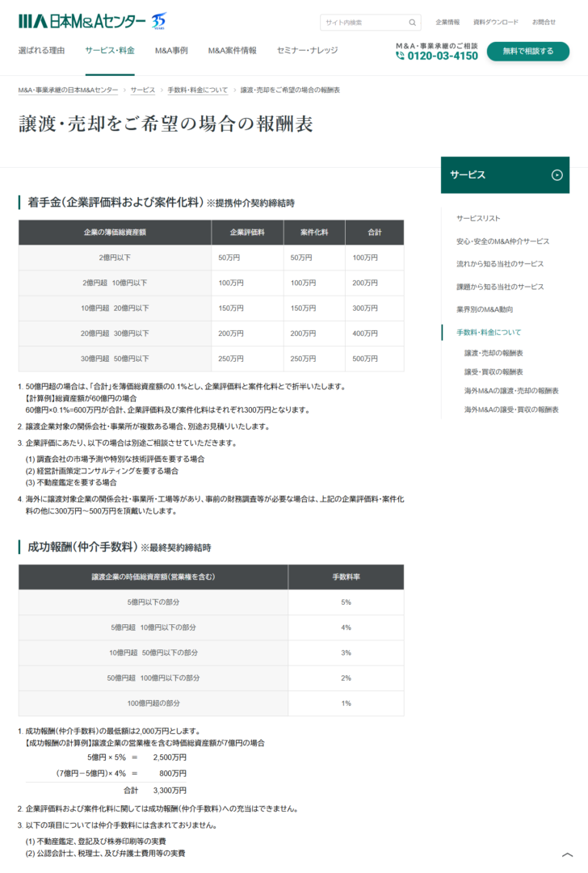This screenshot has height=873, width=588.
Task: Click the 100億円超の部分 row label
Action: (x=153, y=703)
